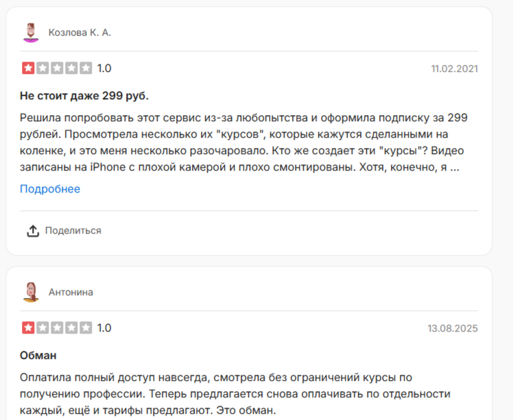
Task: Click Kozlova K. A.'s profile avatar
Action: coord(30,32)
